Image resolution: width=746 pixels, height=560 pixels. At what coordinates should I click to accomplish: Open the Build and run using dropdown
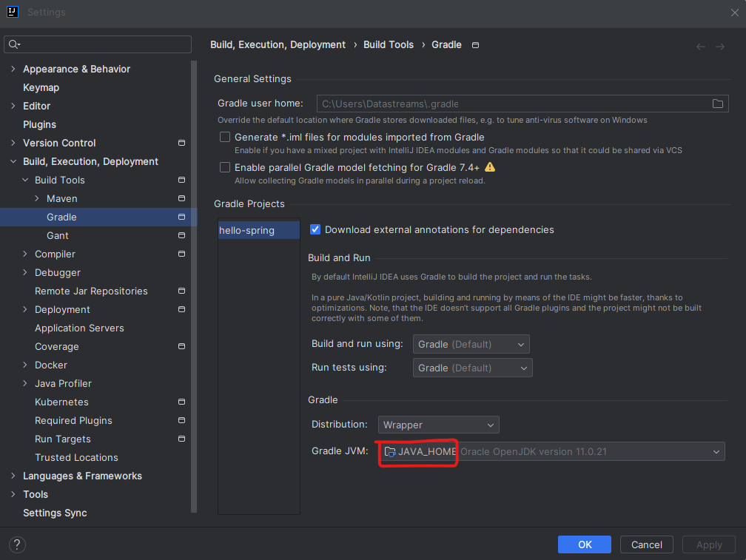point(471,344)
